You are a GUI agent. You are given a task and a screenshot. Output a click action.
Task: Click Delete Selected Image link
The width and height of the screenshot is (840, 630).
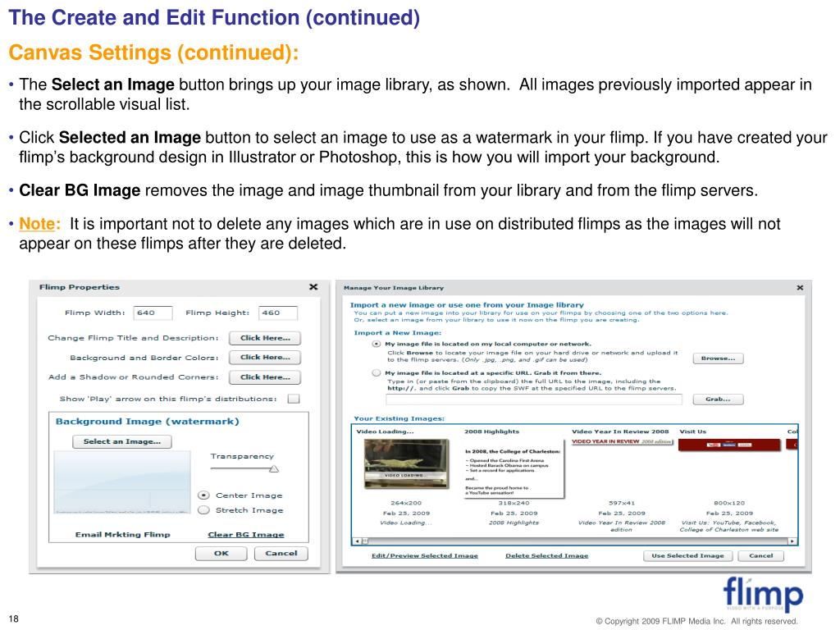click(x=547, y=555)
